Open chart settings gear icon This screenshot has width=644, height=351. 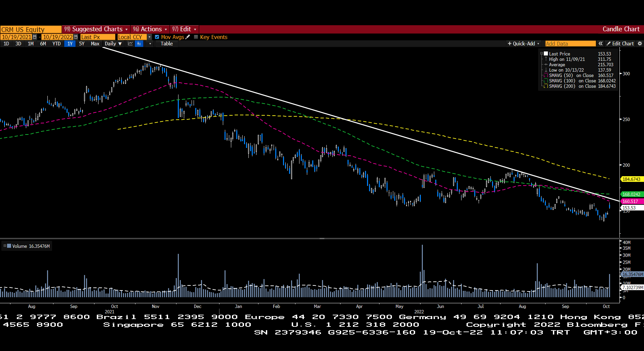pos(640,44)
